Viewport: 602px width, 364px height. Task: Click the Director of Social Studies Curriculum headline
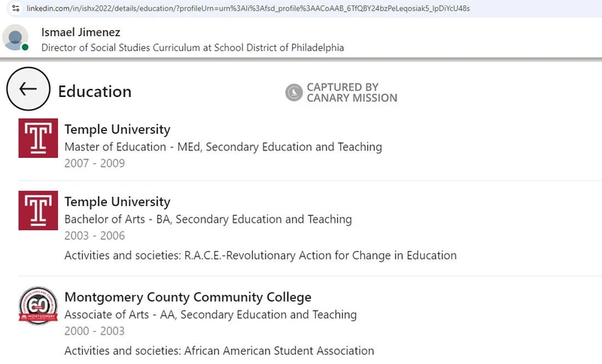(192, 47)
